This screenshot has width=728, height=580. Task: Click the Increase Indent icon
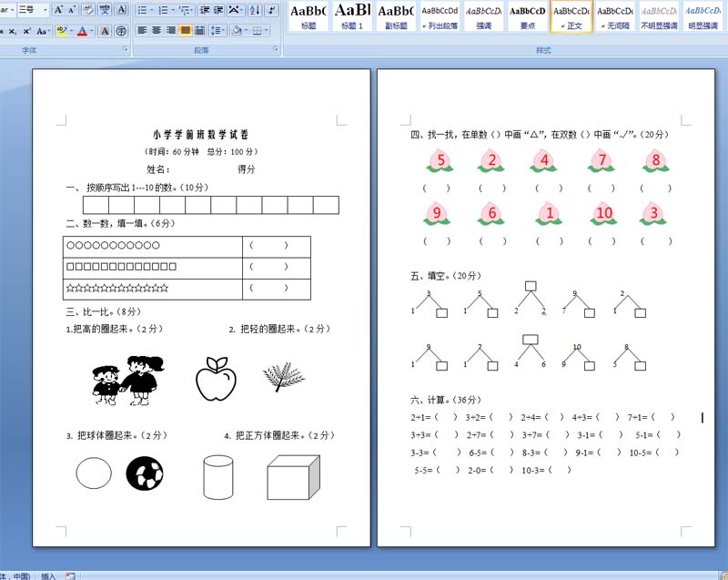coord(218,10)
